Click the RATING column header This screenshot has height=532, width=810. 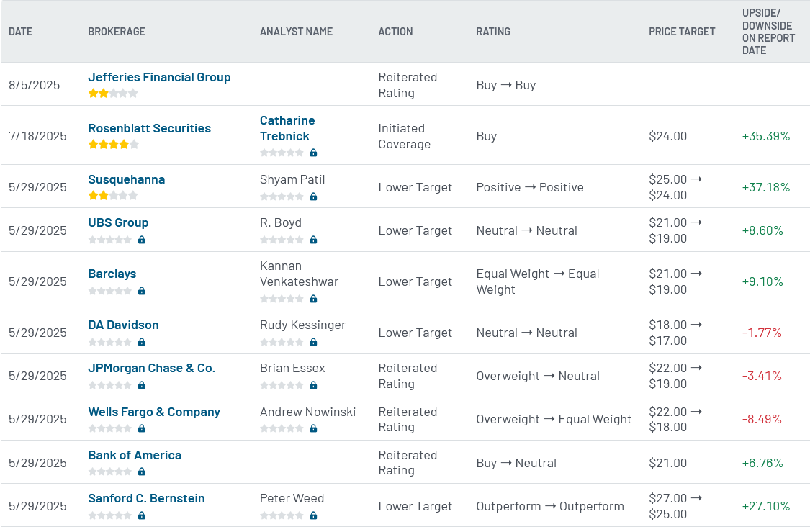pos(493,32)
